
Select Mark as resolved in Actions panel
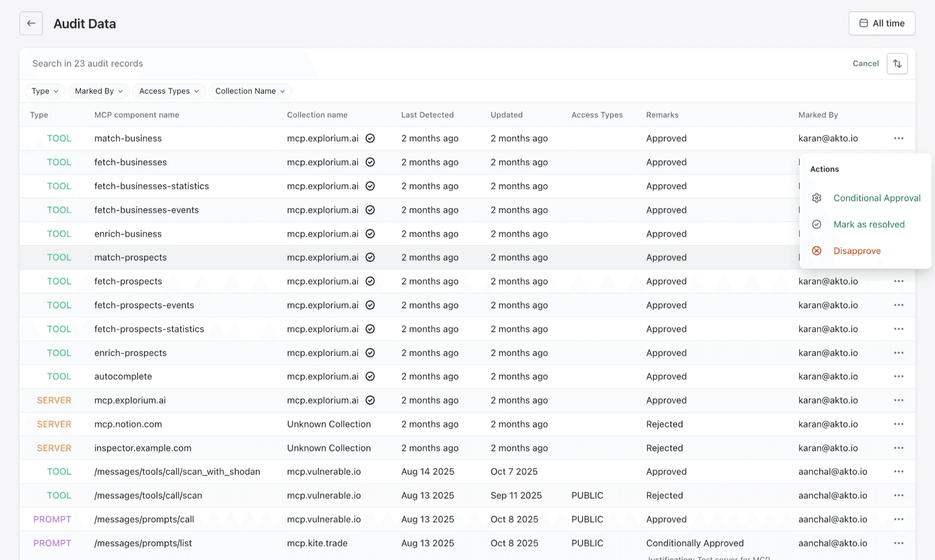pos(869,224)
